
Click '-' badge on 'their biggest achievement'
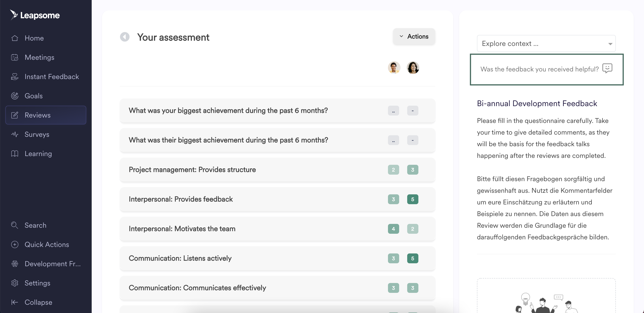(413, 140)
